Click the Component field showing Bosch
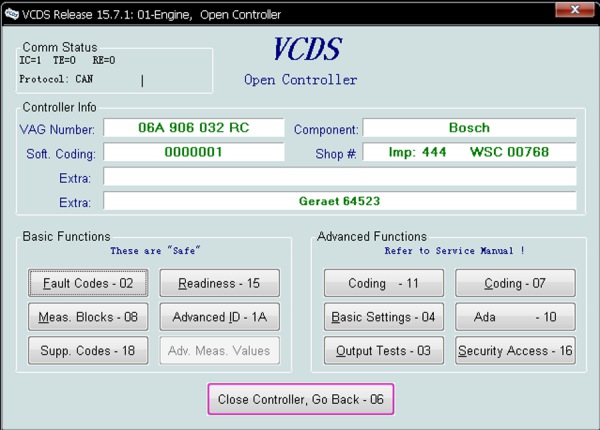 (x=469, y=129)
